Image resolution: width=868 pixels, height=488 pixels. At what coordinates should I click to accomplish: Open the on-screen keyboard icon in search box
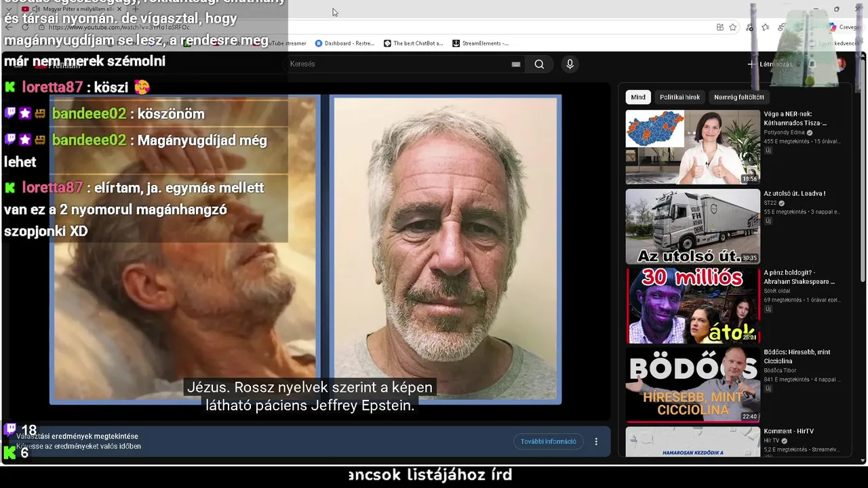516,64
